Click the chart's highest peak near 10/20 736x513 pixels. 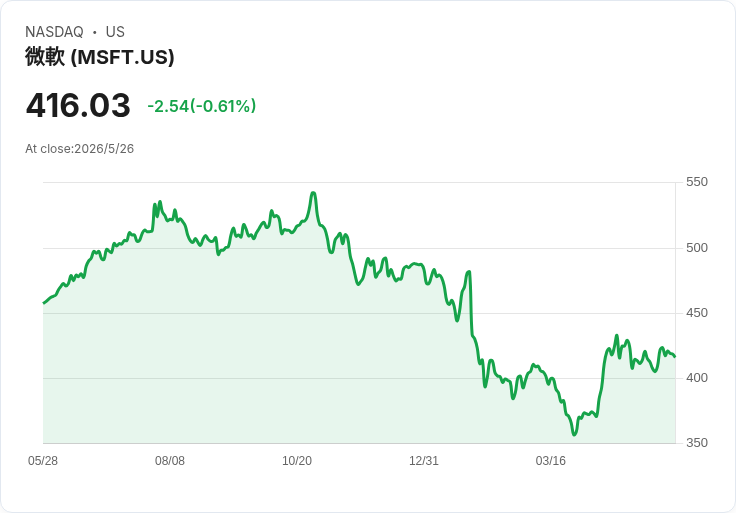point(314,193)
